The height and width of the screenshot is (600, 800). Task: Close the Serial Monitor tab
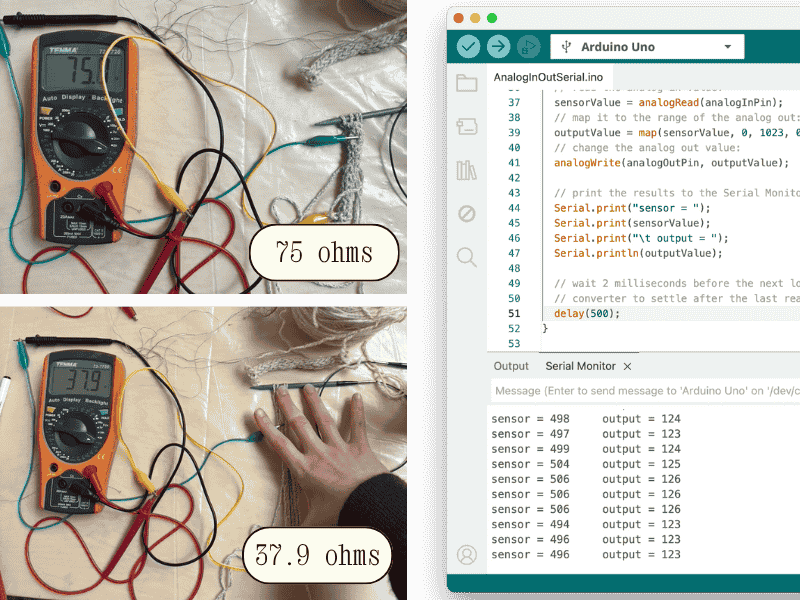(x=627, y=367)
